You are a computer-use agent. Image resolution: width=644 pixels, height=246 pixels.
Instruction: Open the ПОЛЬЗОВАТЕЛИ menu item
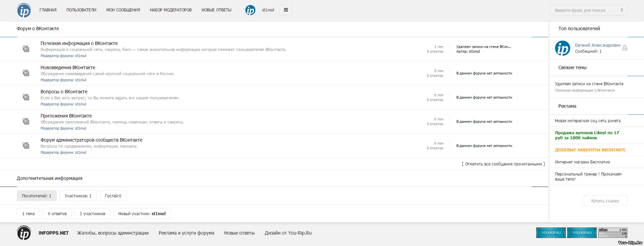point(81,10)
